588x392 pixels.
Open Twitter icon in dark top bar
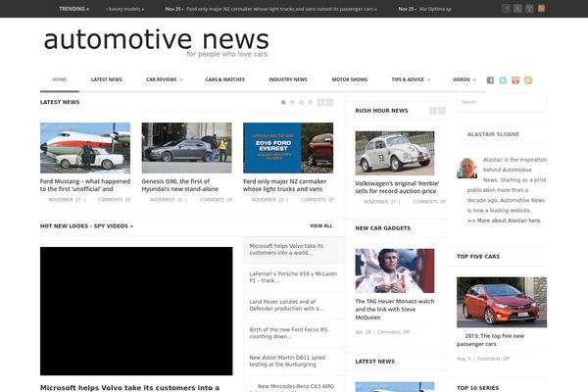pyautogui.click(x=517, y=8)
